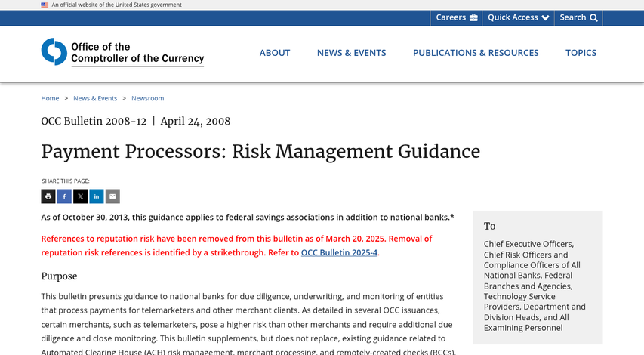
Task: Expand the Quick Access dropdown
Action: coord(519,17)
